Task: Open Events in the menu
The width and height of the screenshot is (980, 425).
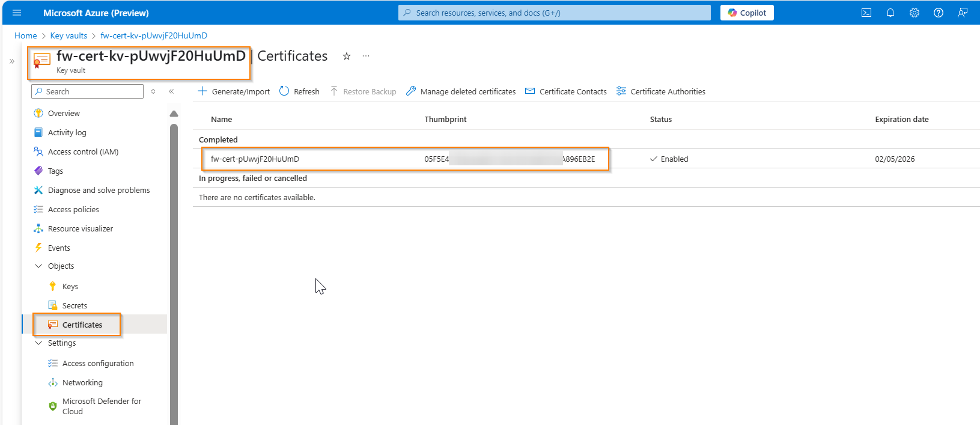Action: pos(59,248)
